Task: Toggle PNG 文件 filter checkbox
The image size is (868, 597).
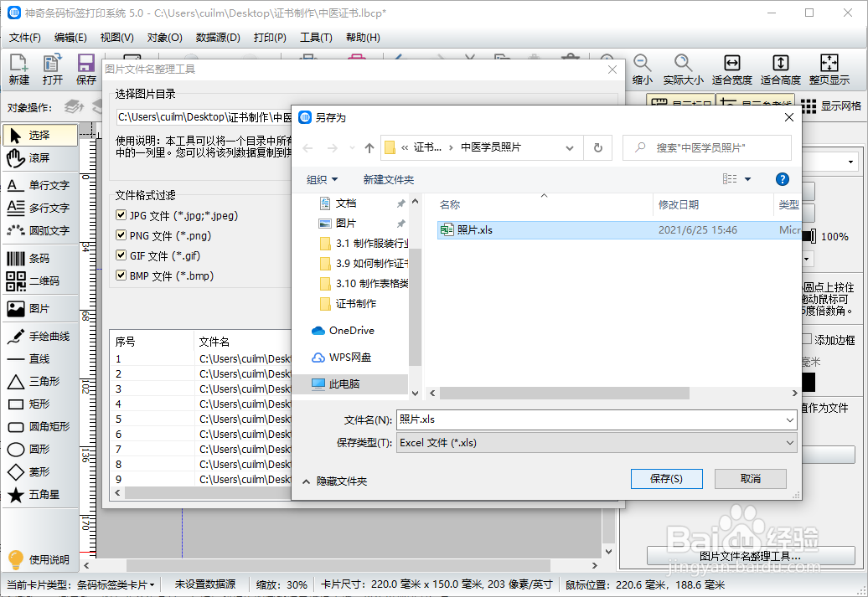Action: (121, 235)
